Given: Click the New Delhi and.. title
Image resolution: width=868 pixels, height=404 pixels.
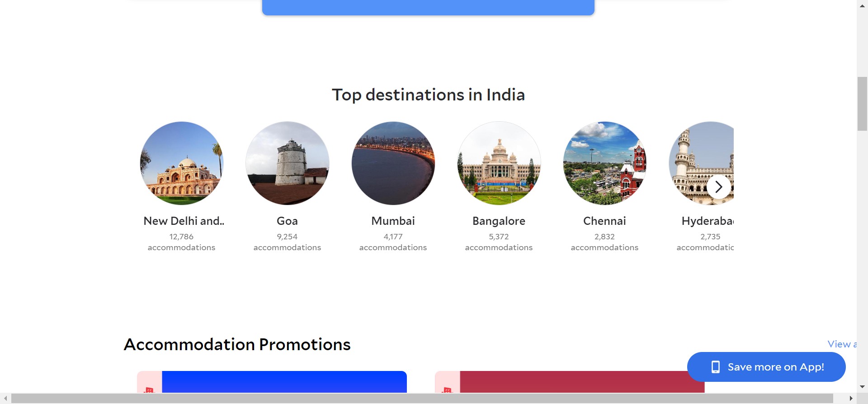Looking at the screenshot, I should click(184, 221).
